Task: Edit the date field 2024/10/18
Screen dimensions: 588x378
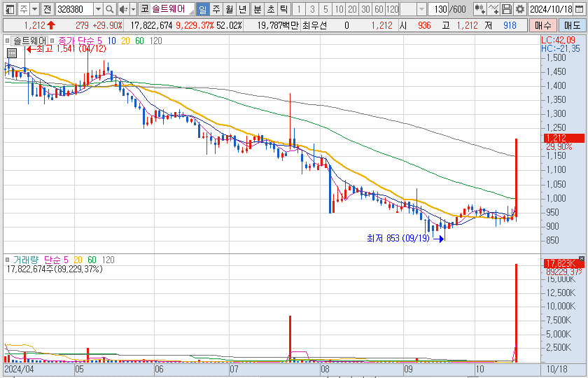Action: coord(550,9)
